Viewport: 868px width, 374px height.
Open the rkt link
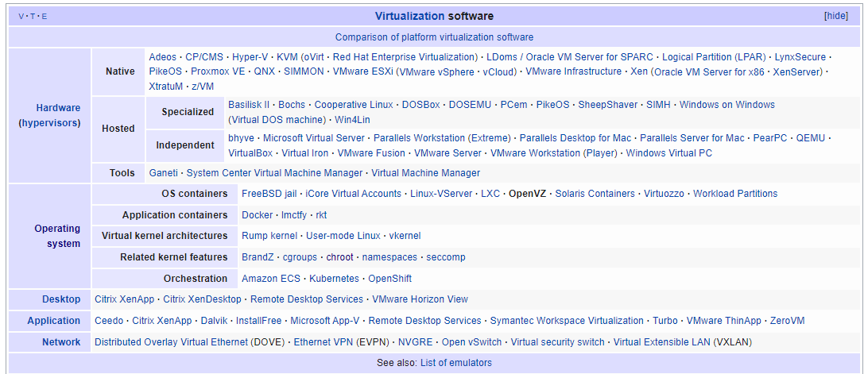pyautogui.click(x=321, y=214)
